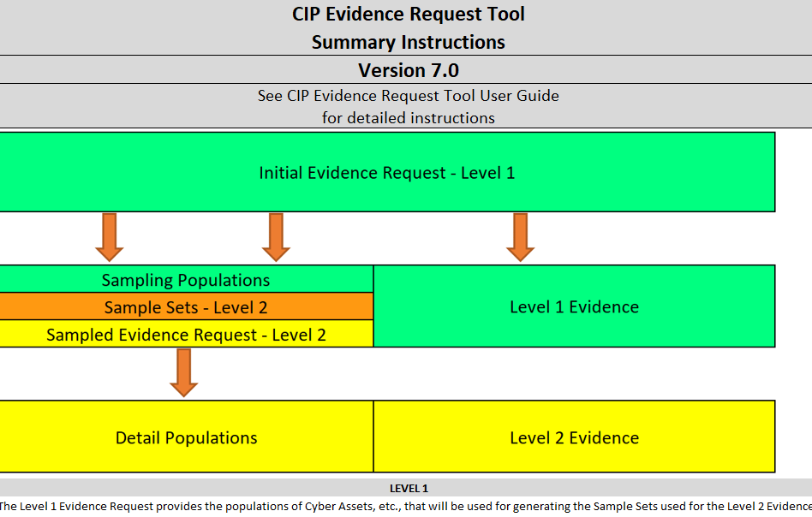Select the 'Sampled Evidence Request - Level 2' yellow cell
Viewport: 812px width, 517px height.
pyautogui.click(x=186, y=334)
